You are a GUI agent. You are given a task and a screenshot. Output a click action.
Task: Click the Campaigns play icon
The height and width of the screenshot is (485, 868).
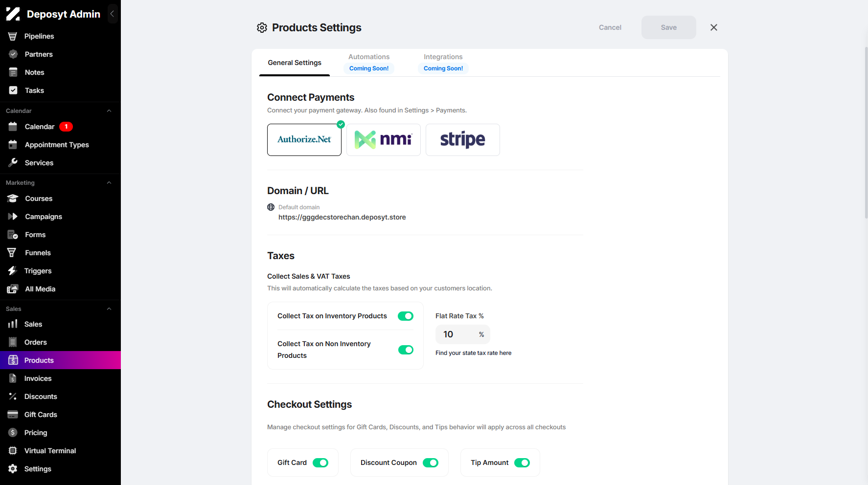pos(13,217)
